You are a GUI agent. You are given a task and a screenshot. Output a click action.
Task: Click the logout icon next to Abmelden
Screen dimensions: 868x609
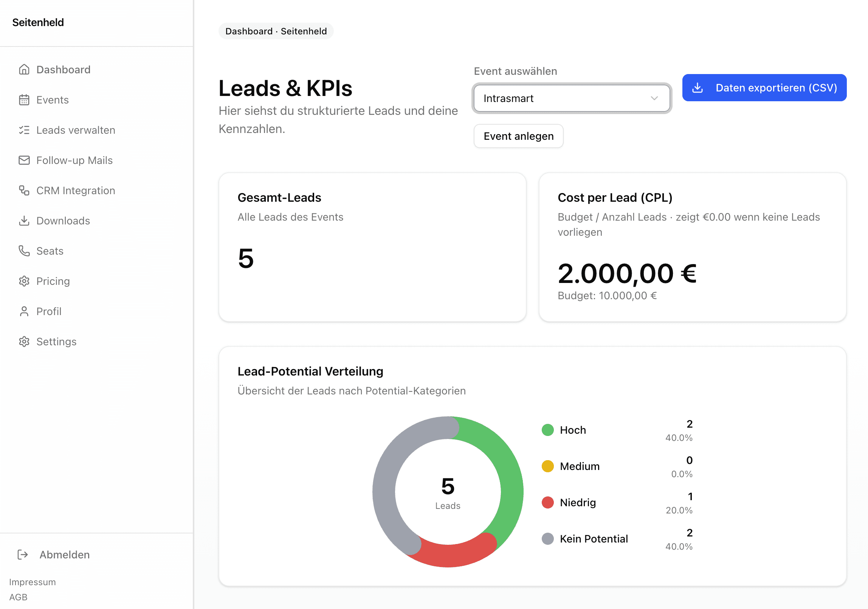(x=23, y=555)
